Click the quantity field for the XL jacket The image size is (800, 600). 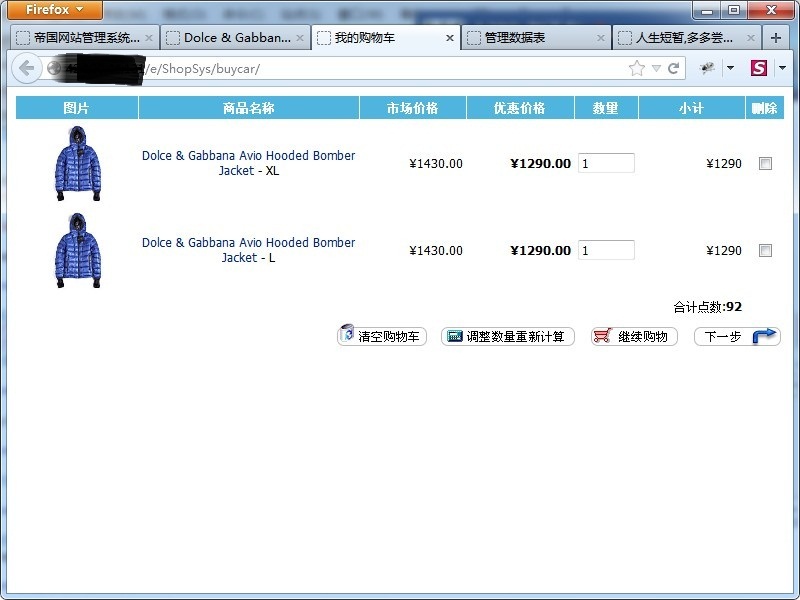606,163
